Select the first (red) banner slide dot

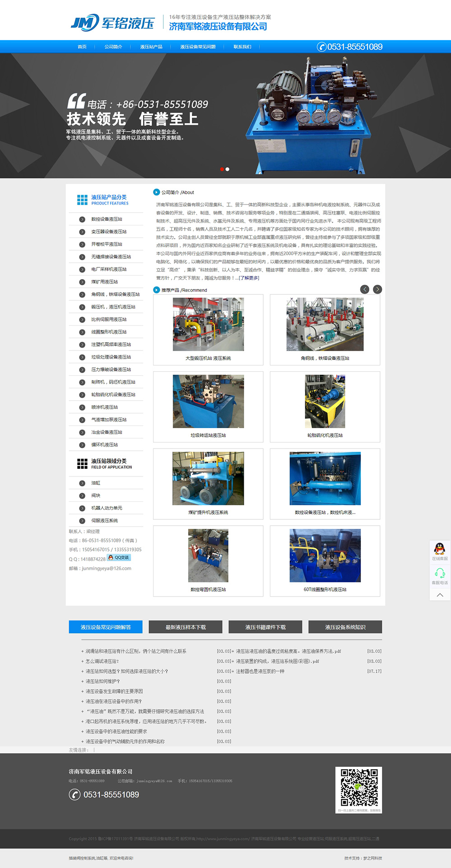pyautogui.click(x=222, y=169)
